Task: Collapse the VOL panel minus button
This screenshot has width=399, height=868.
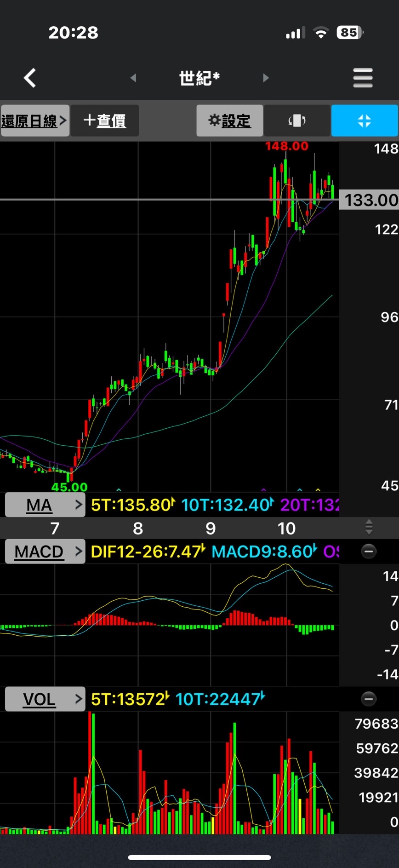Action: click(369, 699)
